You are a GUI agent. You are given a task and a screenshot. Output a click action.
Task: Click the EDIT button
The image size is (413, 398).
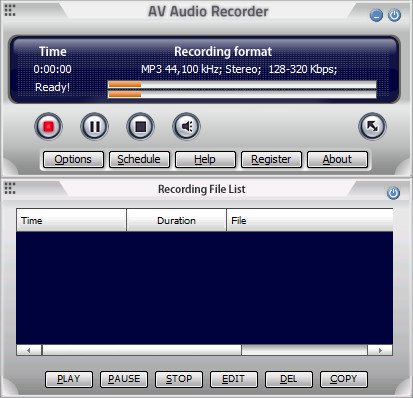click(234, 379)
